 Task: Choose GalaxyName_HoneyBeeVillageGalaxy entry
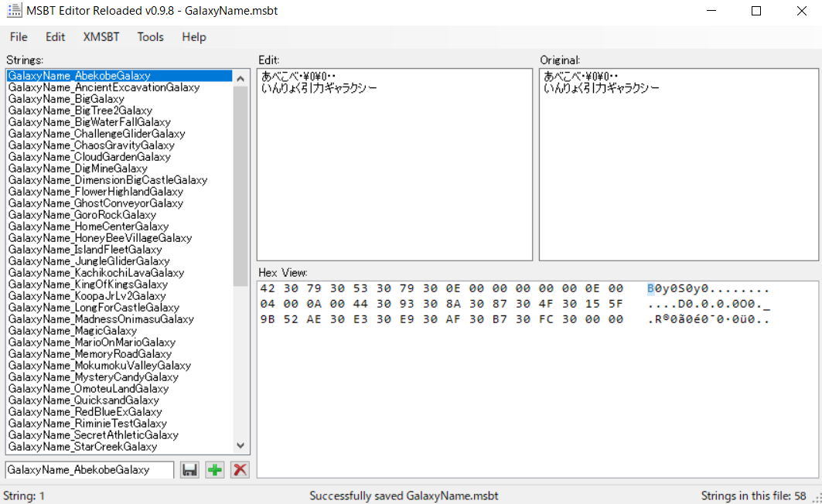coord(100,238)
